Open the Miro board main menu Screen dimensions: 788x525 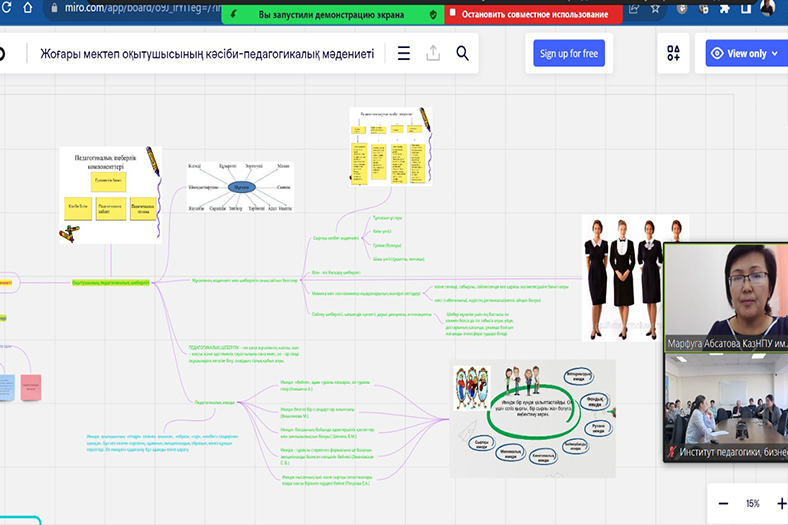pos(403,54)
